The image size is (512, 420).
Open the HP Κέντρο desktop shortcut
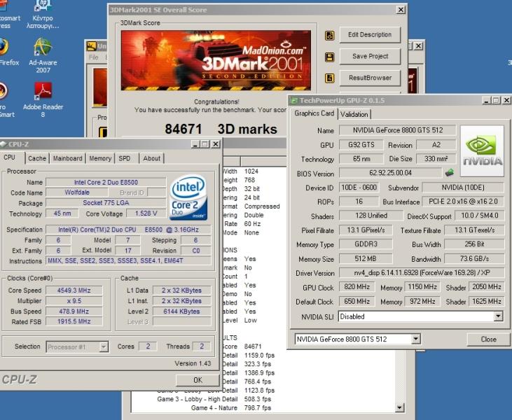tap(43, 14)
